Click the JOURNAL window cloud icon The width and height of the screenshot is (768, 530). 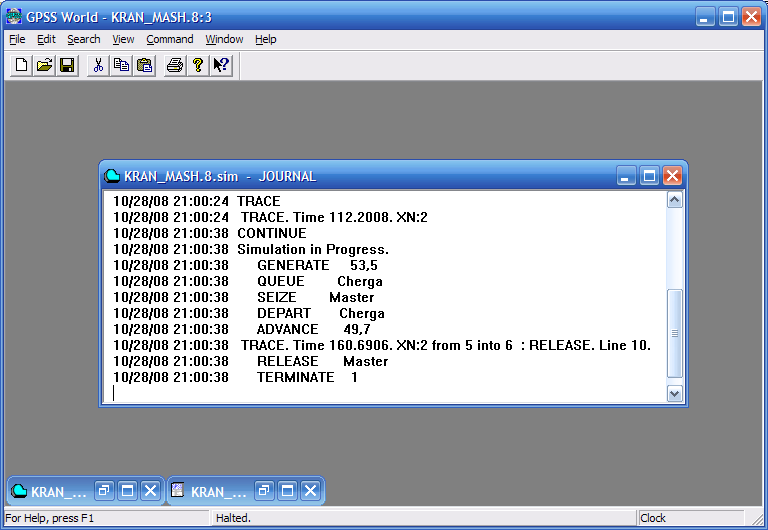112,176
